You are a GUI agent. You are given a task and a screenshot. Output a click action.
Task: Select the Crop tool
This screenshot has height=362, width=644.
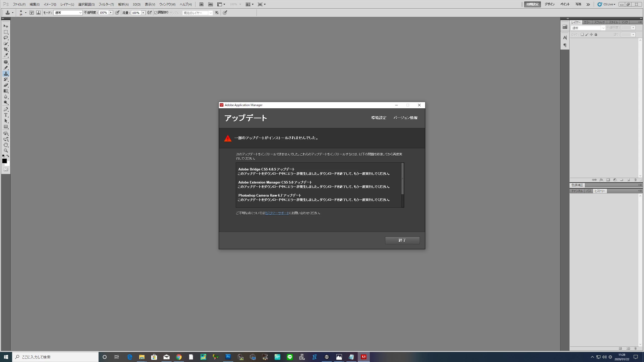coord(6,50)
